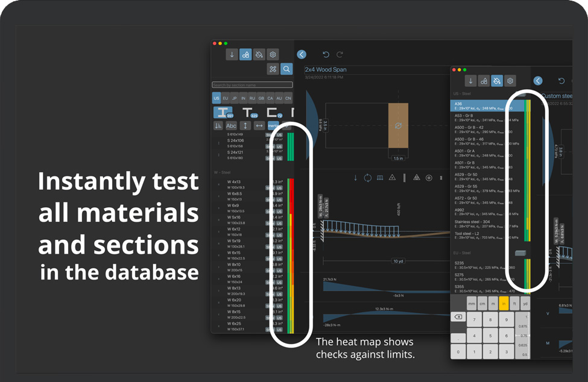The height and width of the screenshot is (382, 588).
Task: Sort sections by width arrow icon
Action: [259, 126]
